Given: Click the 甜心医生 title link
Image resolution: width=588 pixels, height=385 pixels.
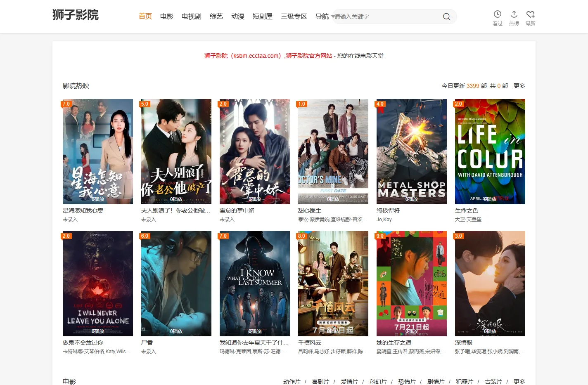Looking at the screenshot, I should pyautogui.click(x=310, y=210).
